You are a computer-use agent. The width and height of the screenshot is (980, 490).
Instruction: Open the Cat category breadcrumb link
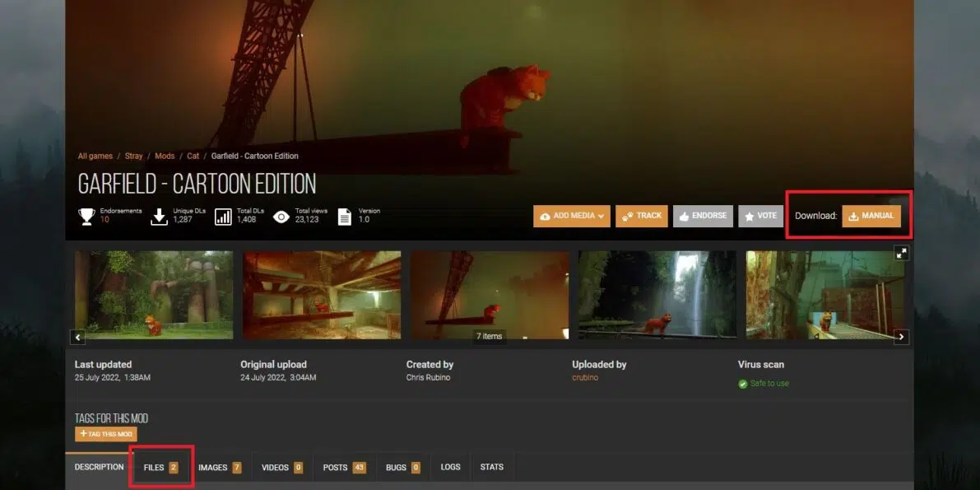tap(193, 156)
